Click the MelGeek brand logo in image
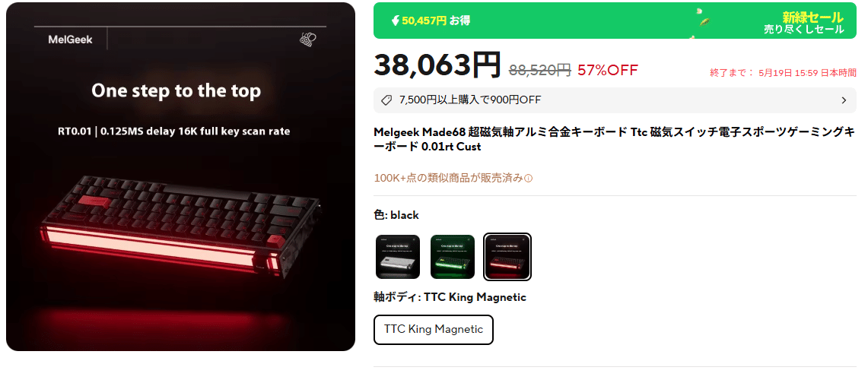The width and height of the screenshot is (868, 383). 70,40
